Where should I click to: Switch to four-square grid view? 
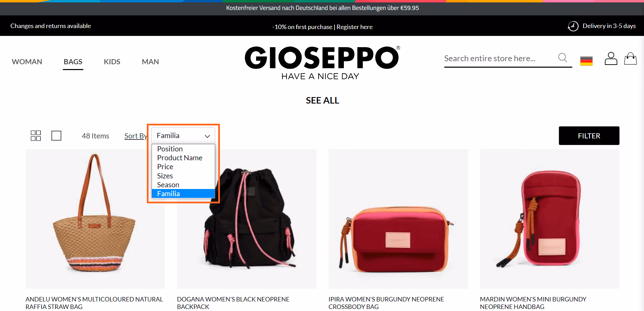[x=36, y=136]
